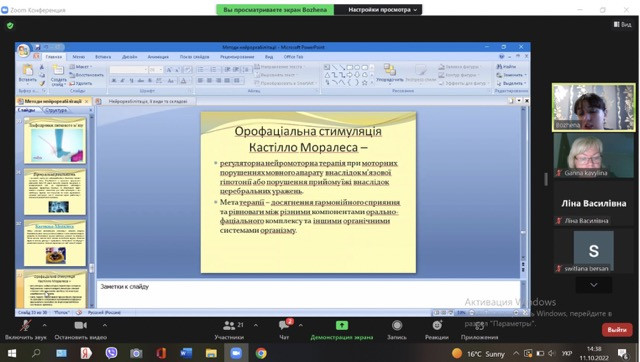The image size is (640, 362).
Task: Open the Google Chrome taskbar icon
Action: click(261, 353)
